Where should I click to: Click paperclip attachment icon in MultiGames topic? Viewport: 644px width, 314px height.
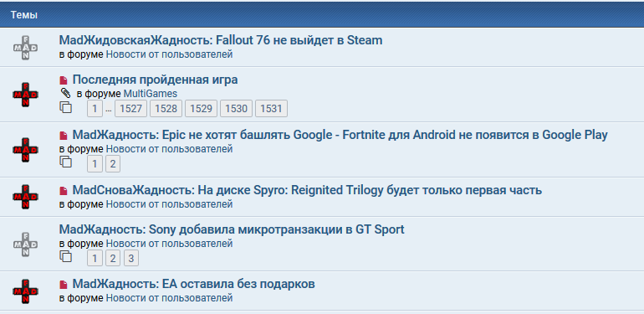[x=66, y=93]
